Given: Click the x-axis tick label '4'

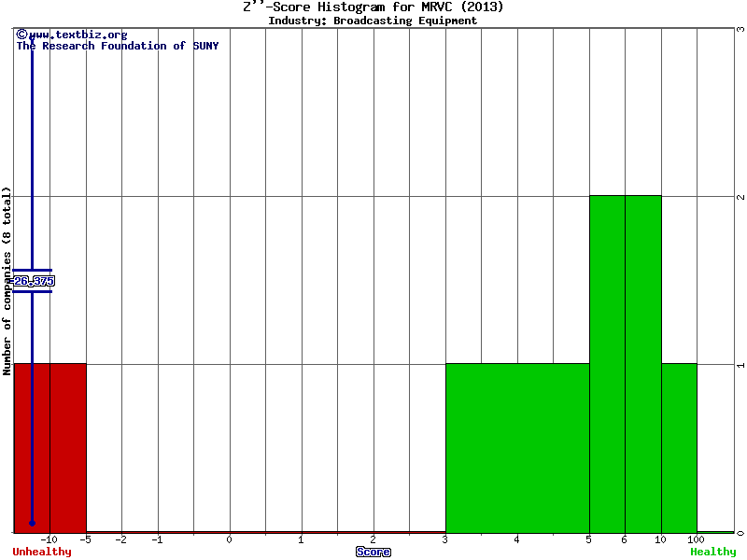Looking at the screenshot, I should [517, 539].
